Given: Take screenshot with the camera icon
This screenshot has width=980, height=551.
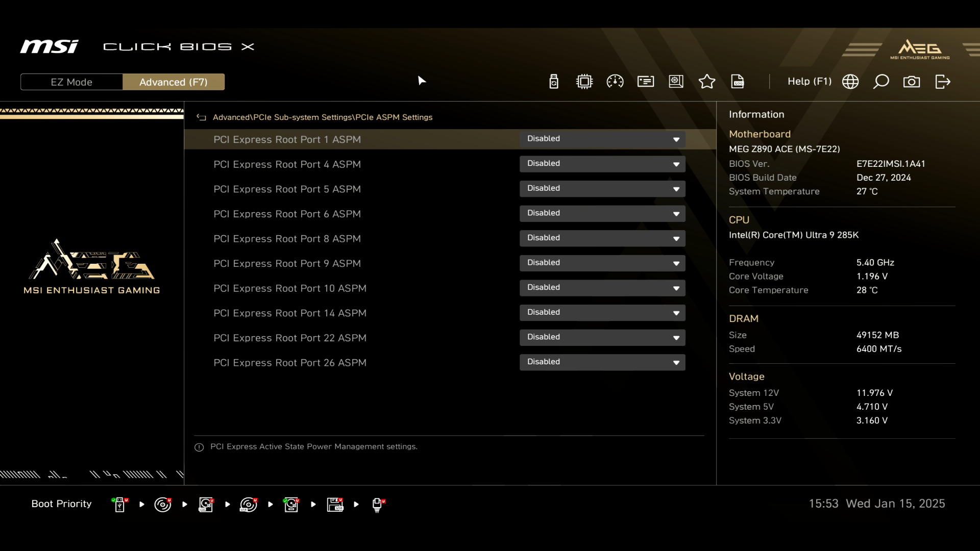Looking at the screenshot, I should pyautogui.click(x=912, y=82).
